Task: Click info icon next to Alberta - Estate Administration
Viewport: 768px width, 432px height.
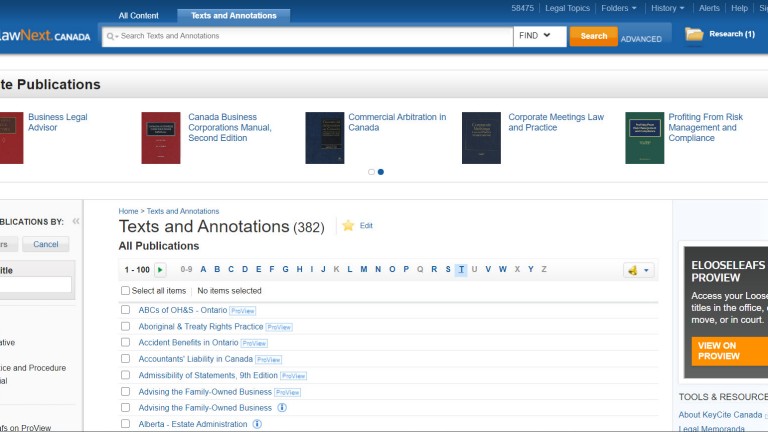Action: 257,424
